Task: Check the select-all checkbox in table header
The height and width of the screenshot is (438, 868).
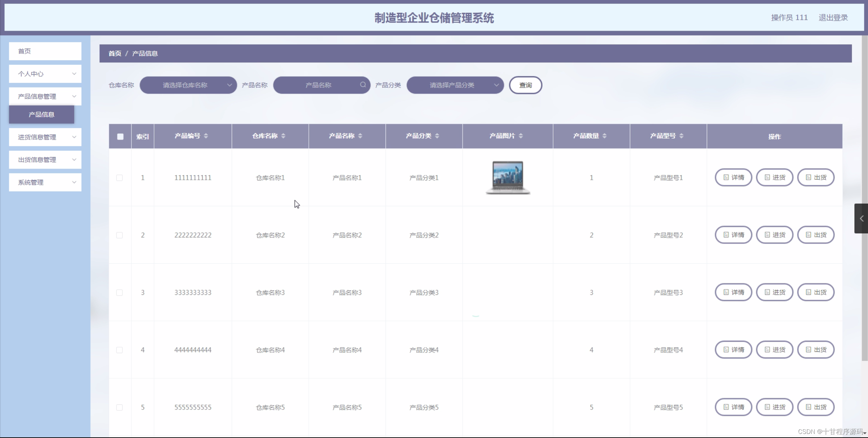Action: pyautogui.click(x=120, y=136)
